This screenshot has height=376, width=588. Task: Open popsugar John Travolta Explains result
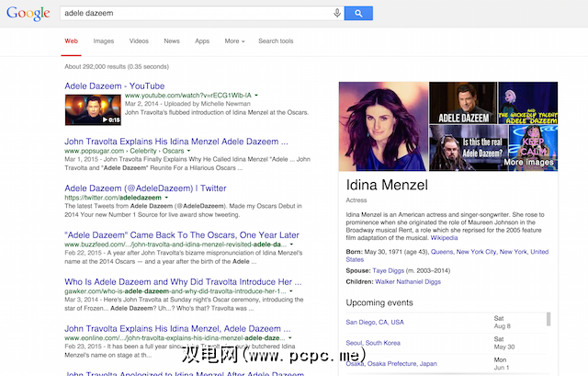coord(176,142)
